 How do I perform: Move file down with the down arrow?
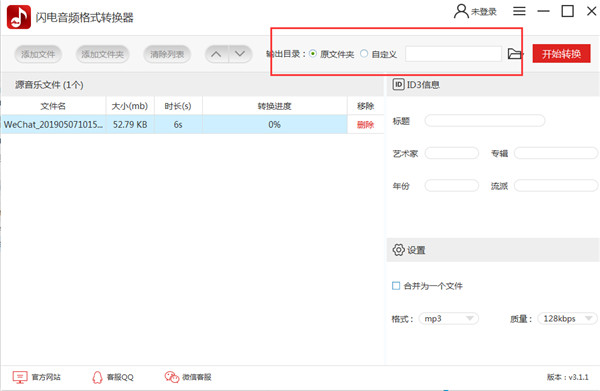pyautogui.click(x=240, y=54)
